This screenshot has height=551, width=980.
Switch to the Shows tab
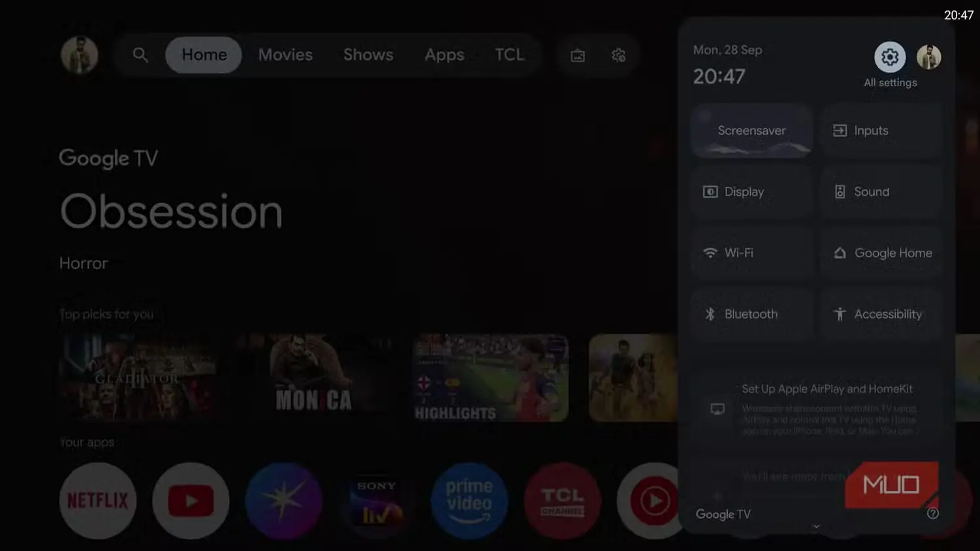(x=368, y=55)
